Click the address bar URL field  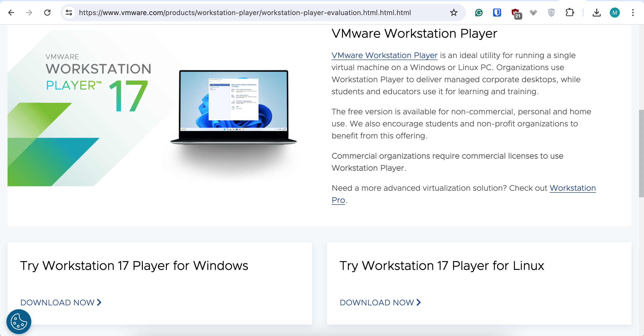[245, 13]
